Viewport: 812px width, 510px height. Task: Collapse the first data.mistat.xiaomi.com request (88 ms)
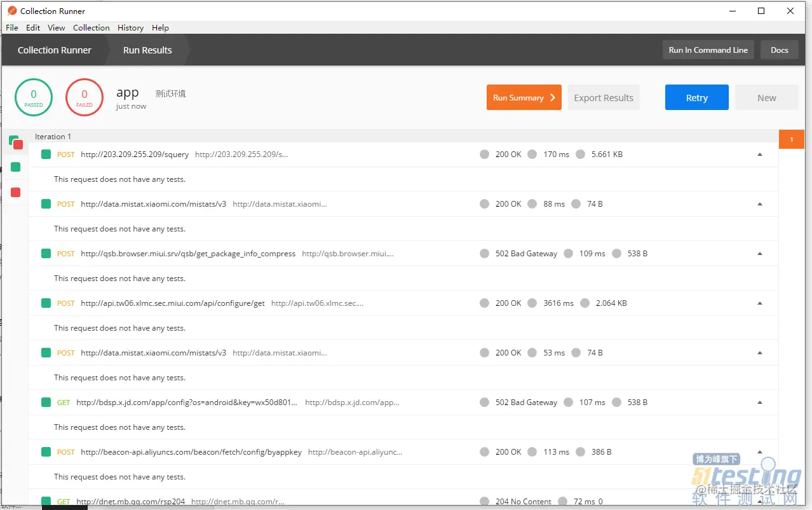pos(760,204)
